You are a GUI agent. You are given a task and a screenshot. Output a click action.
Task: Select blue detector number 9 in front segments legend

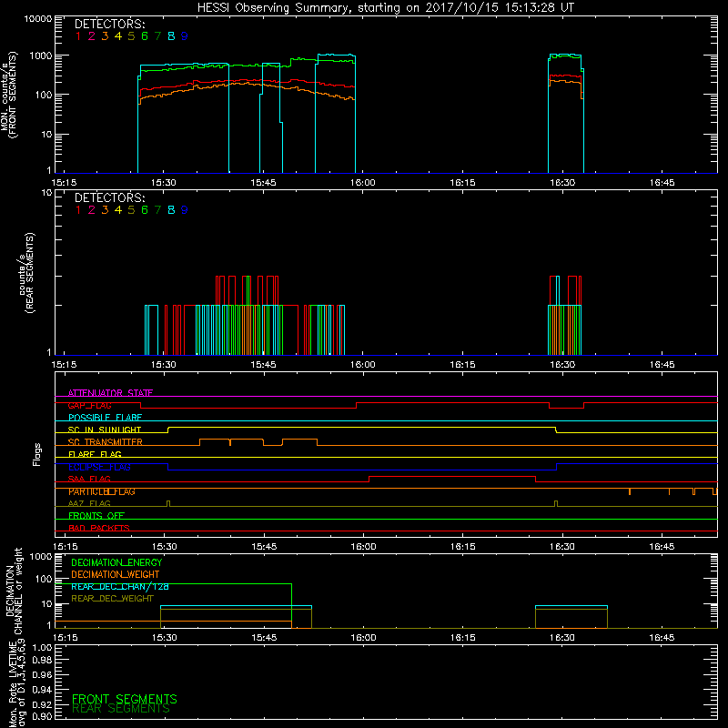[185, 36]
